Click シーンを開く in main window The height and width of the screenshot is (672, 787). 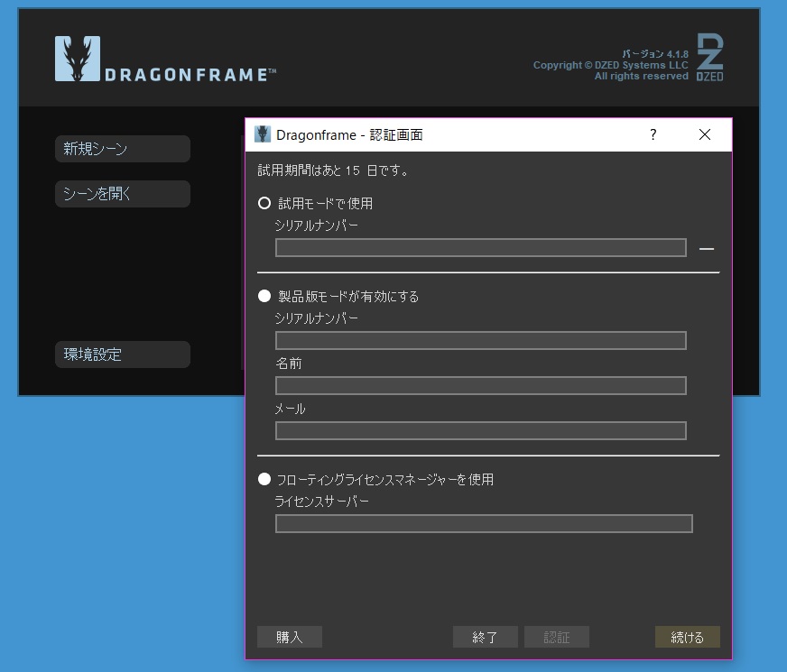coord(123,194)
